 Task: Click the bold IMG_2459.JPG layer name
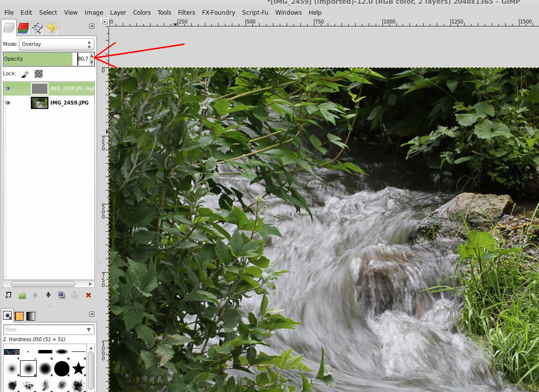pyautogui.click(x=69, y=103)
